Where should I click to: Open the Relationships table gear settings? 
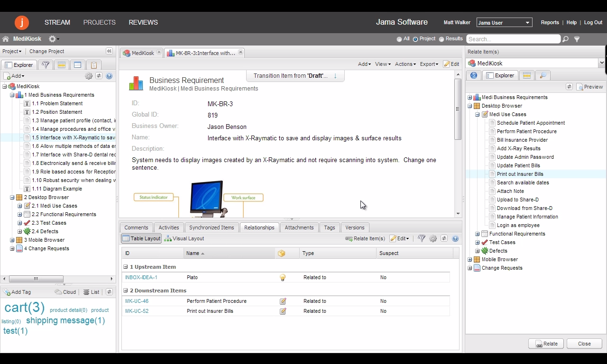click(x=433, y=238)
